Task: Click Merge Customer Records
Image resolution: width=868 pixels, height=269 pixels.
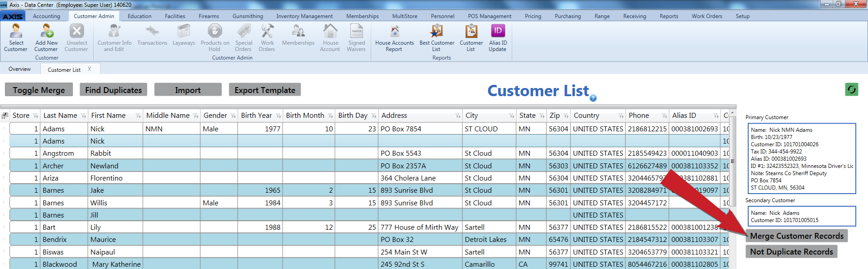Action: (797, 236)
